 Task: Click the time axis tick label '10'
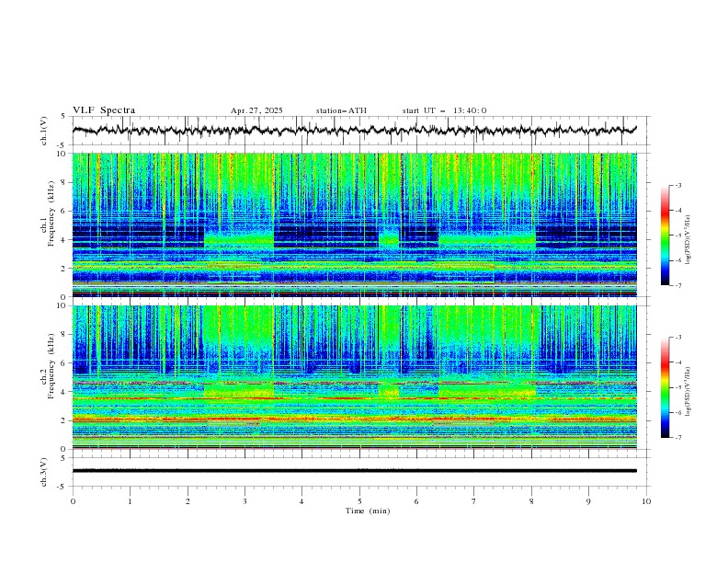point(646,501)
